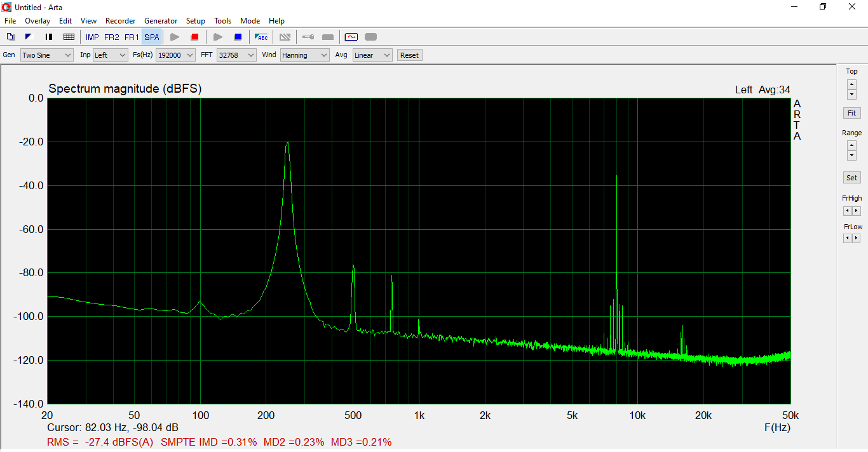Stop the generator with blue square
This screenshot has width=868, height=452.
238,37
